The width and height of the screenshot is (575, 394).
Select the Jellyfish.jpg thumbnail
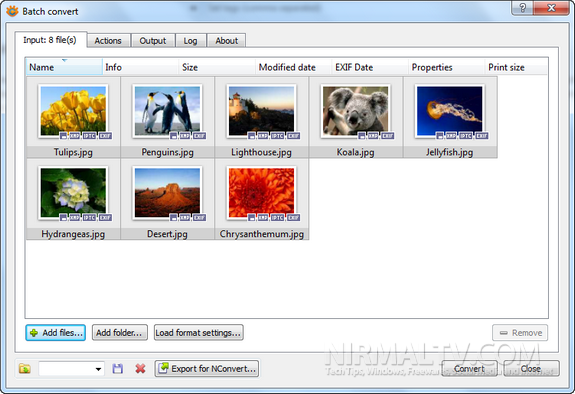click(450, 111)
